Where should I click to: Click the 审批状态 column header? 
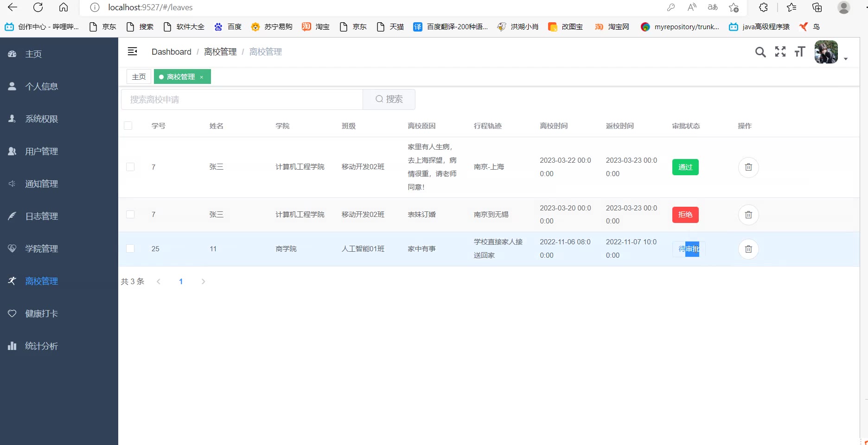(686, 126)
